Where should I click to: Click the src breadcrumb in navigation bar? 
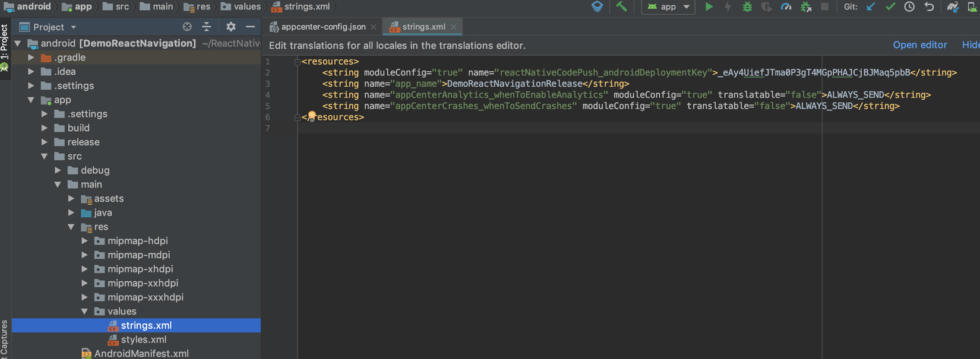116,7
